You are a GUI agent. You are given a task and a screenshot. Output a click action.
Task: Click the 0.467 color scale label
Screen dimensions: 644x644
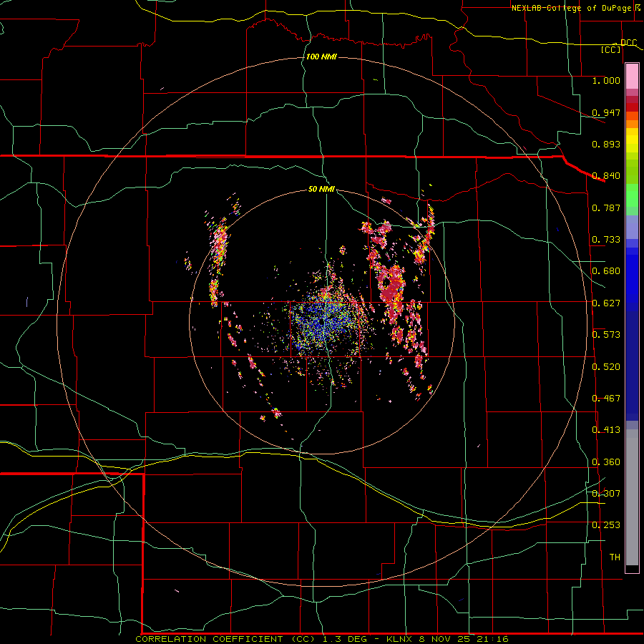606,399
